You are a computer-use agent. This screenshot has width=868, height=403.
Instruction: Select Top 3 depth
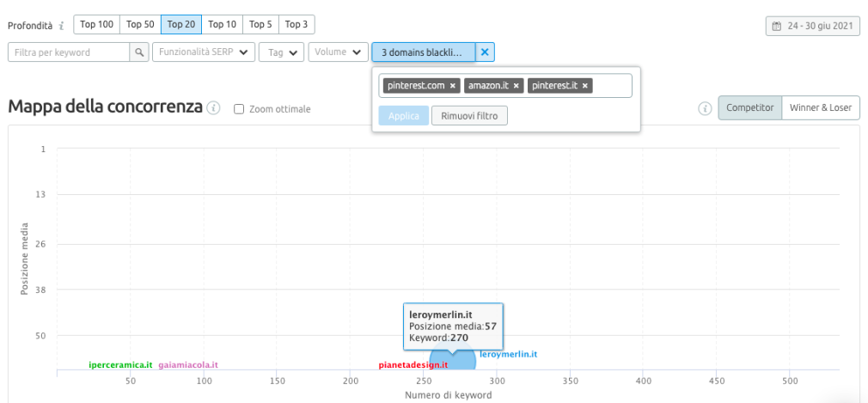[x=296, y=24]
